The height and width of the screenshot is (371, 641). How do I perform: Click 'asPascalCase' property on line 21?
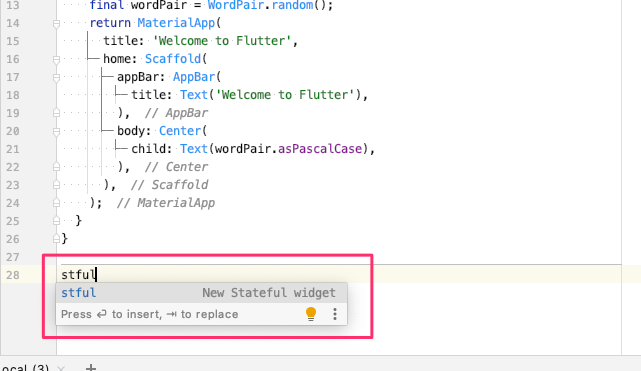[320, 149]
